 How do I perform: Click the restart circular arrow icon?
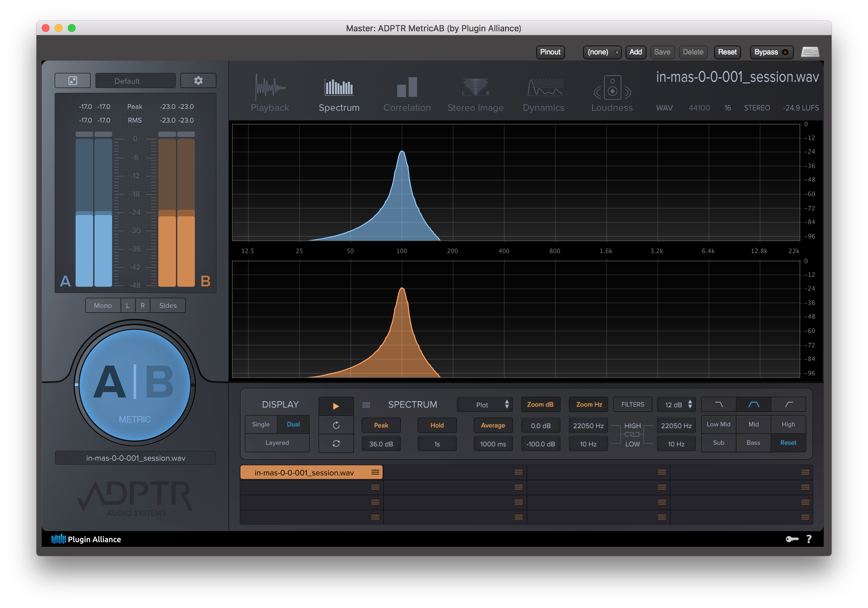pyautogui.click(x=336, y=426)
